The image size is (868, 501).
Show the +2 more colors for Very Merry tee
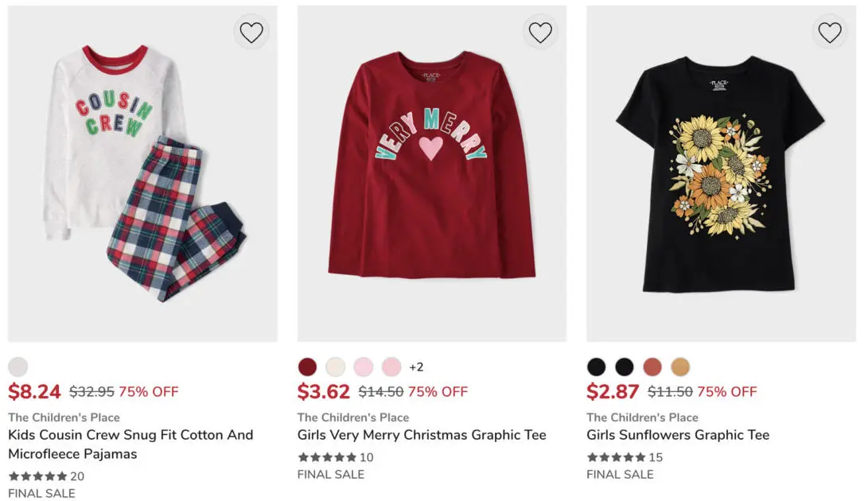click(x=416, y=367)
